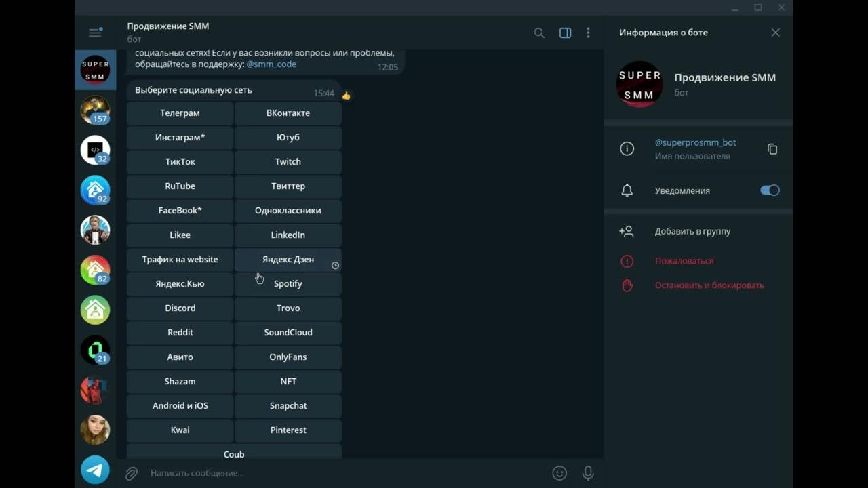Viewport: 868px width, 488px height.
Task: Click Добавить в группу option
Action: click(692, 231)
